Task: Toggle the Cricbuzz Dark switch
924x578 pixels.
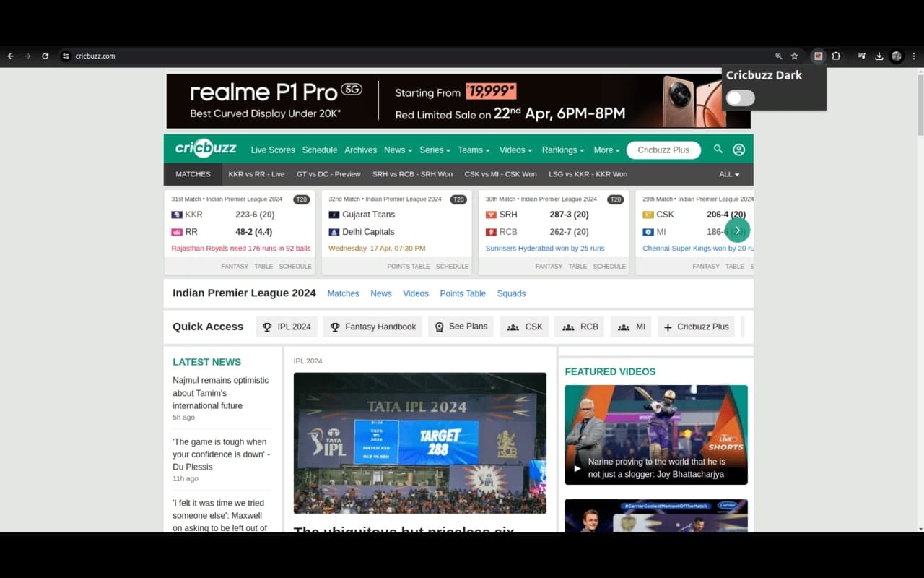Action: click(741, 98)
